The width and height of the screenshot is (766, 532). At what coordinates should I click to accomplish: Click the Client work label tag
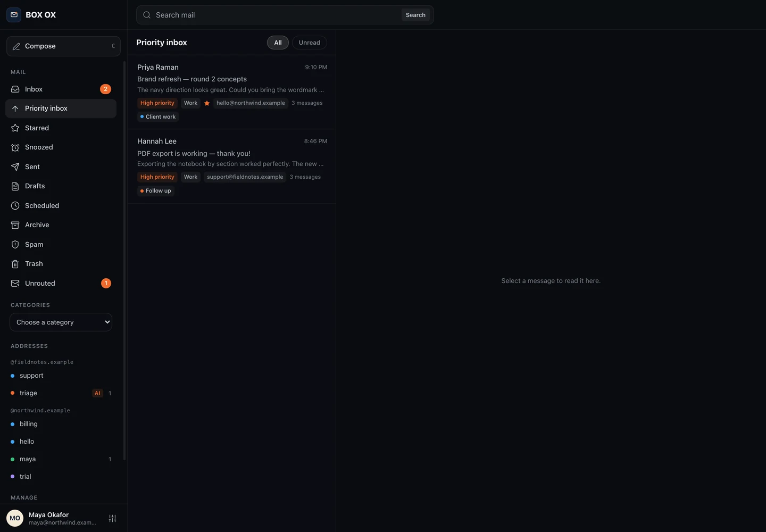[x=158, y=117]
